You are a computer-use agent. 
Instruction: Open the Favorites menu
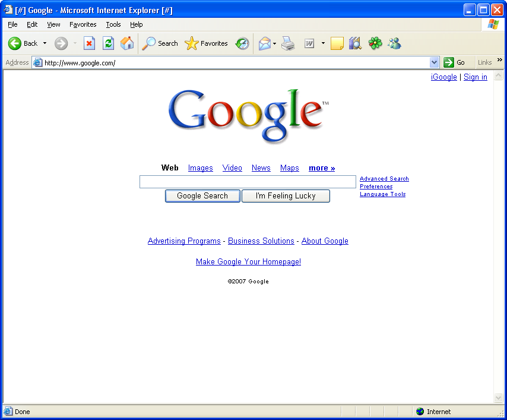pyautogui.click(x=83, y=24)
